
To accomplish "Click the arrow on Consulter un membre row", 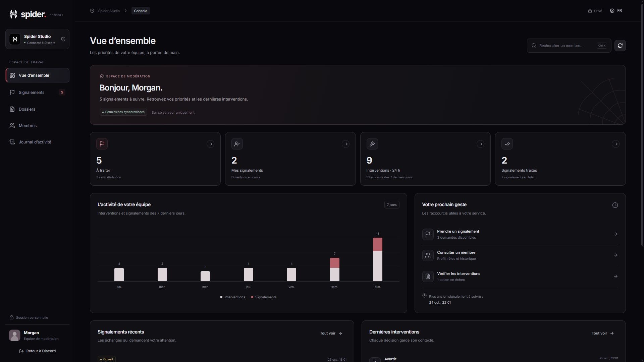I will (x=616, y=255).
